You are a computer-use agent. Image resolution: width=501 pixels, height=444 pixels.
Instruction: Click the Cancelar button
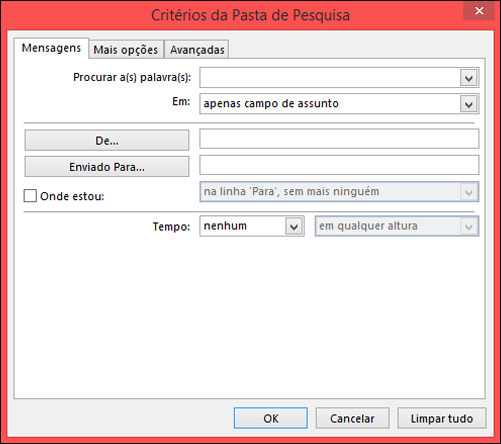[x=352, y=418]
